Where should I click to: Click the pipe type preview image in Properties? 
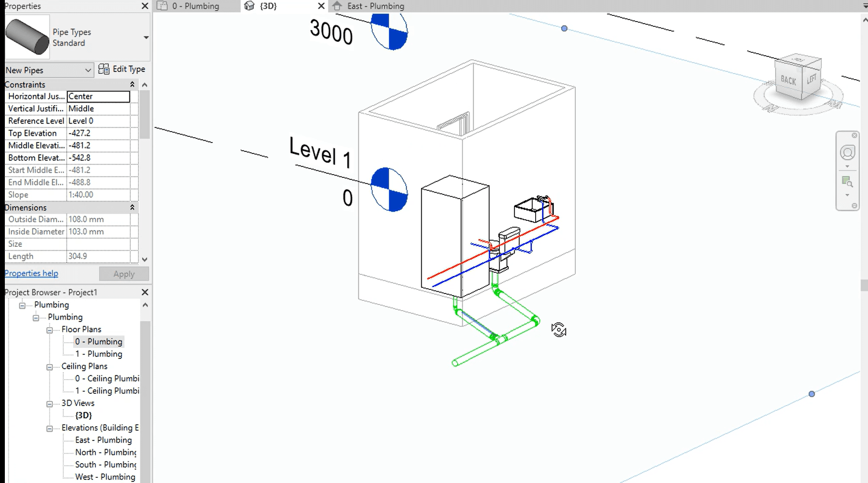click(27, 37)
